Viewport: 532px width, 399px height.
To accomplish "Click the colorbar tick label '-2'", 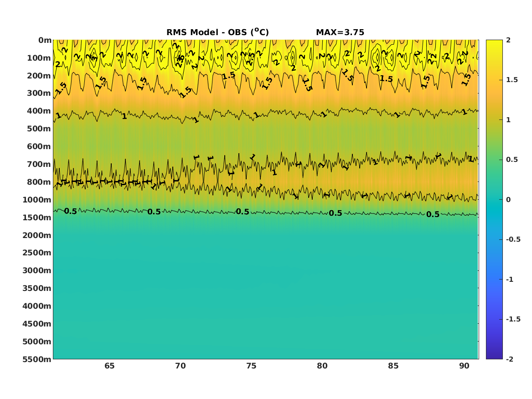I will (x=510, y=359).
